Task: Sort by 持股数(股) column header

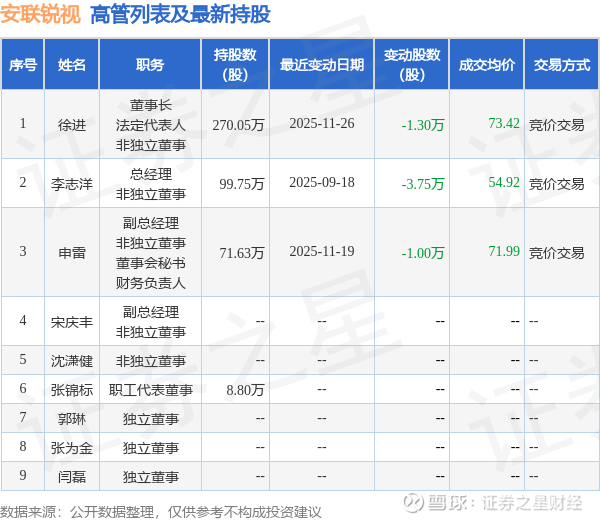Action: pos(235,65)
